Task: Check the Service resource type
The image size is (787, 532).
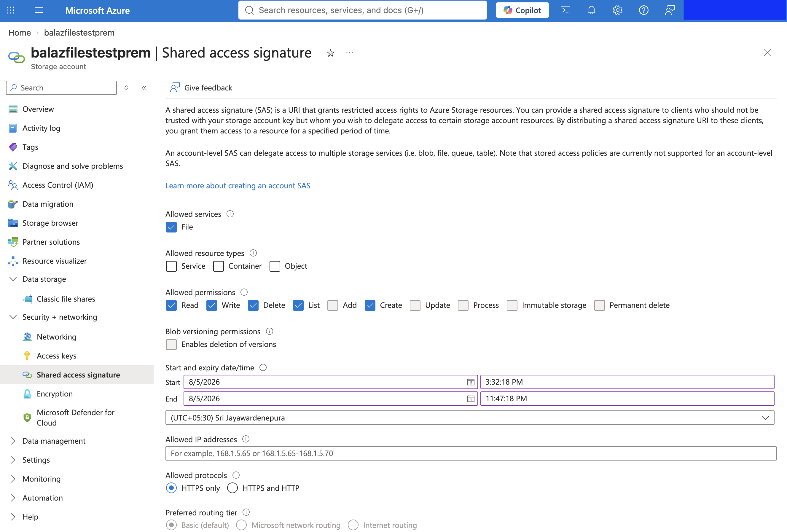Action: click(171, 266)
